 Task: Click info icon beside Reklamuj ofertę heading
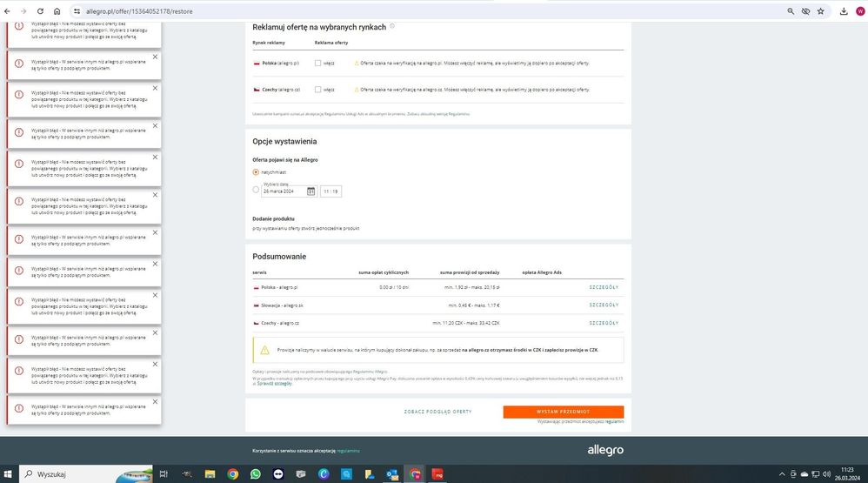[x=392, y=26]
